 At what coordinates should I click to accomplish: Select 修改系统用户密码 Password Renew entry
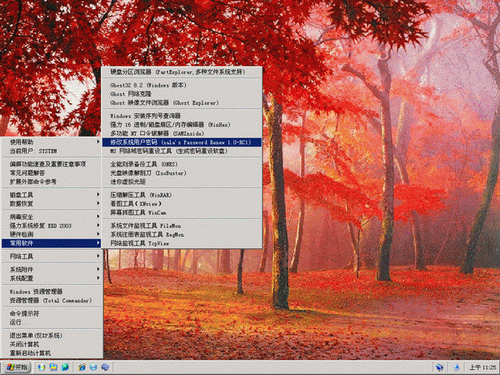(x=182, y=142)
